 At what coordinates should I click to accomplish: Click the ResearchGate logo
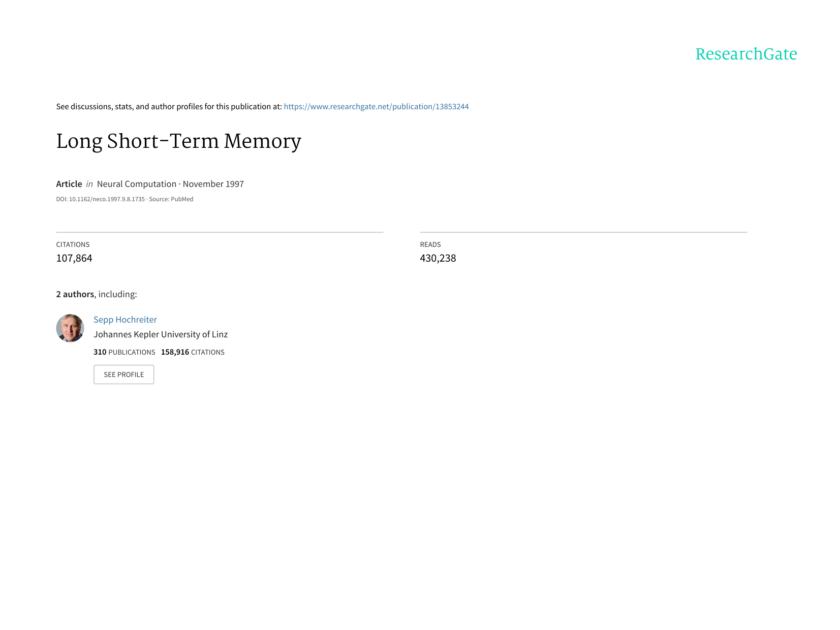click(745, 54)
